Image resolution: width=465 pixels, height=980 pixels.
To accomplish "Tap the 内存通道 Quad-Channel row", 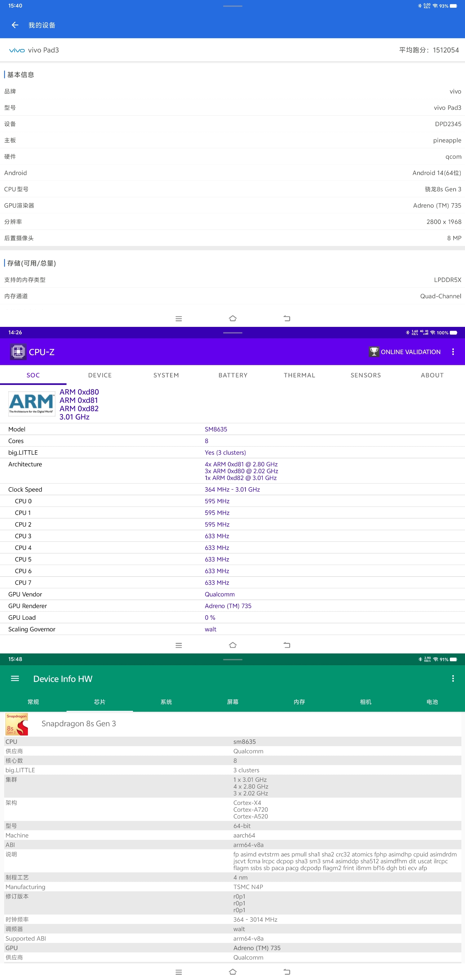I will tap(232, 296).
